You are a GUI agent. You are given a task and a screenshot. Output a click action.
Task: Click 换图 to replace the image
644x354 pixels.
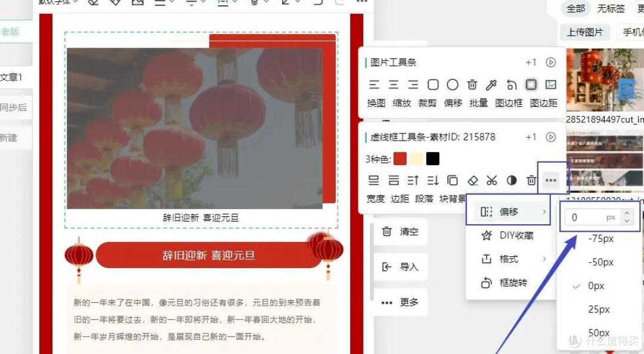tap(376, 103)
